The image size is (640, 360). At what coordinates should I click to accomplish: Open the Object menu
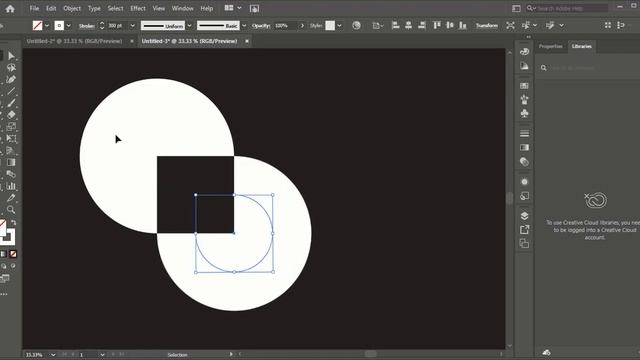pos(72,8)
